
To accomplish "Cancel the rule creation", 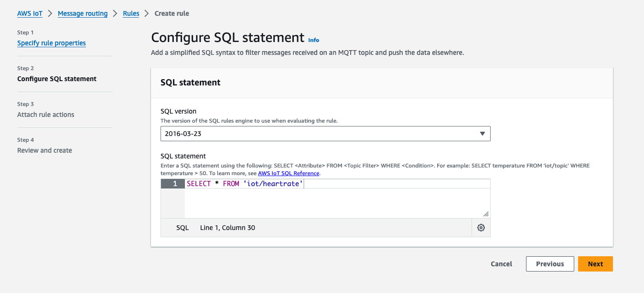I will point(501,264).
